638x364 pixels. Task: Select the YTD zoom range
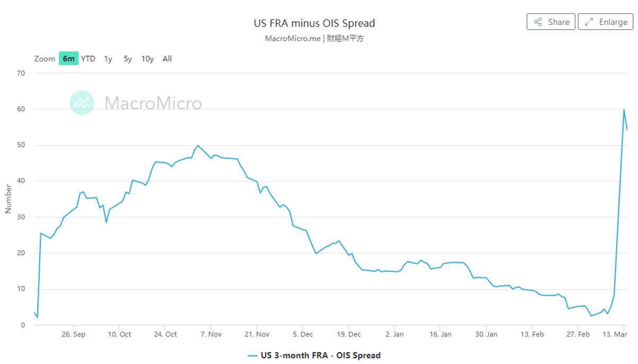click(88, 59)
